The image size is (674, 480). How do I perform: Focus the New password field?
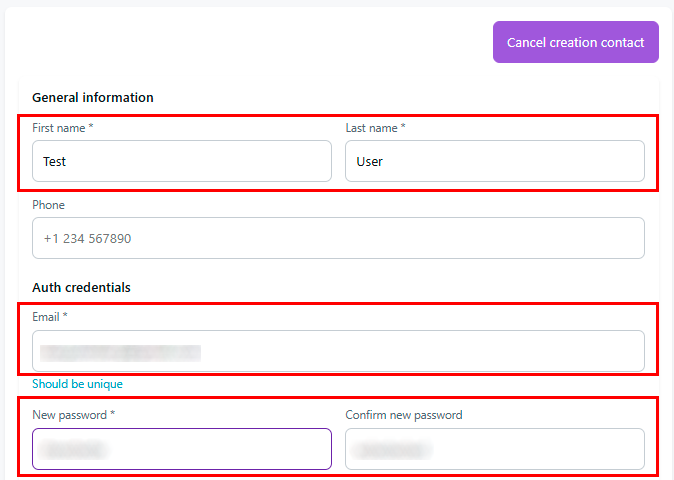[181, 449]
